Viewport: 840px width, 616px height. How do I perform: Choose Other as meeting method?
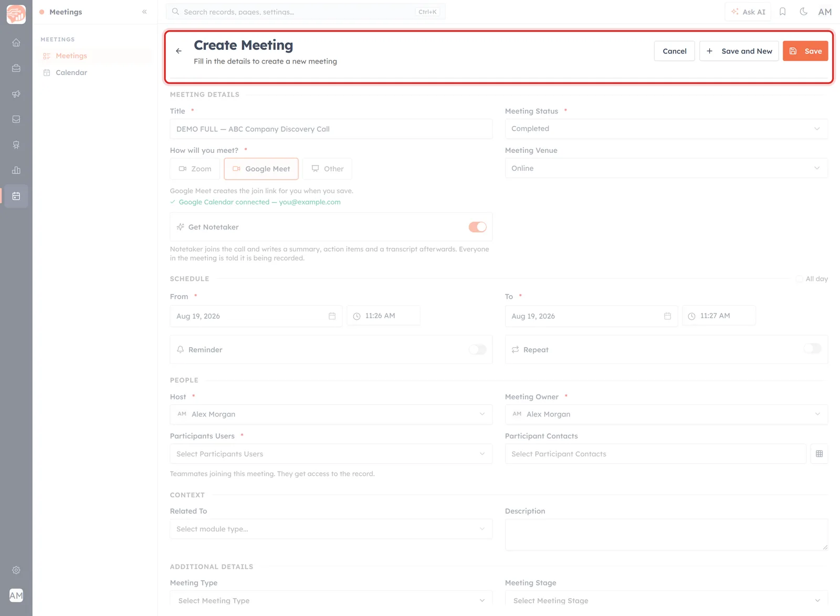coord(327,169)
